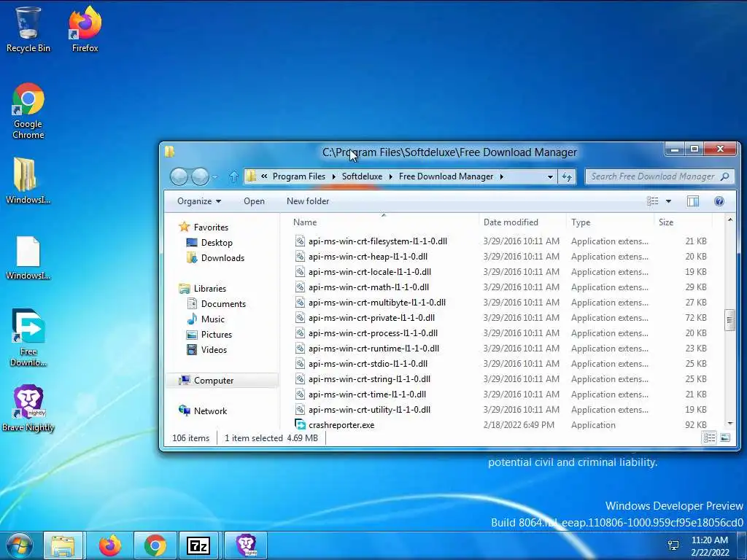Screen dimensions: 747x560
Task: Expand arrow after Free Download Manager breadcrumb
Action: click(x=502, y=176)
